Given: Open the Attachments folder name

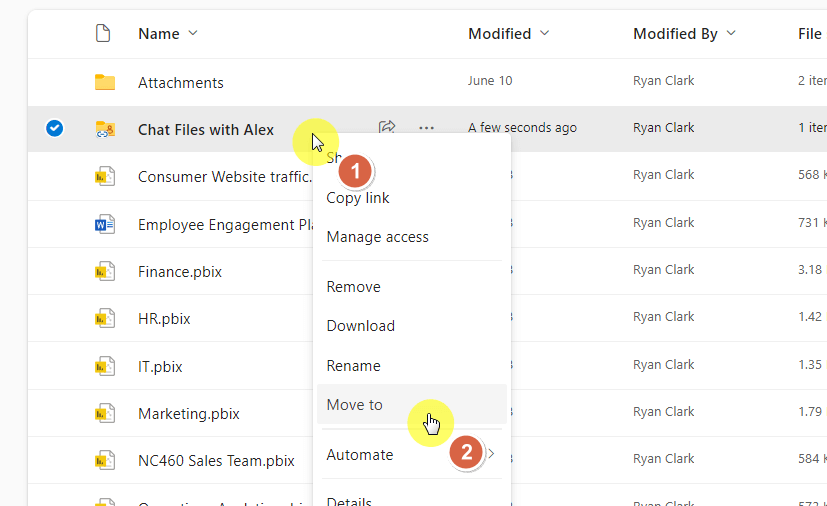Looking at the screenshot, I should tap(181, 83).
